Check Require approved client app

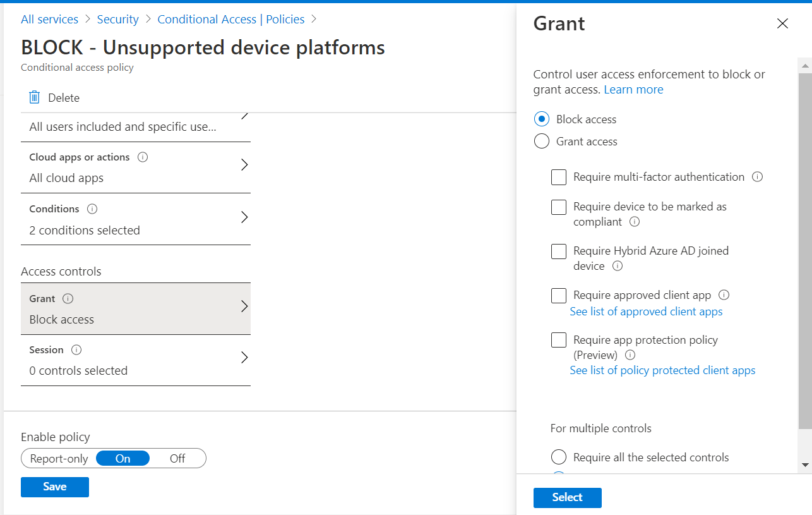[x=559, y=296]
